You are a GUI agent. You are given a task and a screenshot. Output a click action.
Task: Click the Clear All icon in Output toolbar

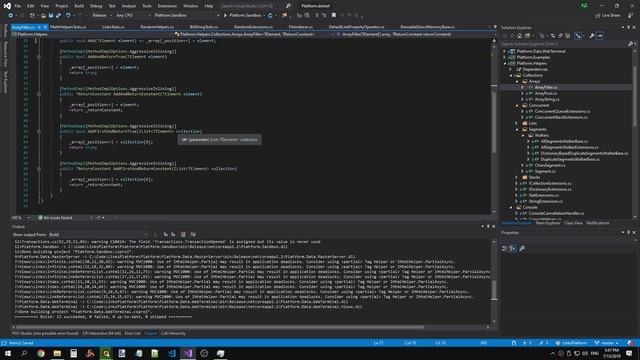click(x=183, y=235)
